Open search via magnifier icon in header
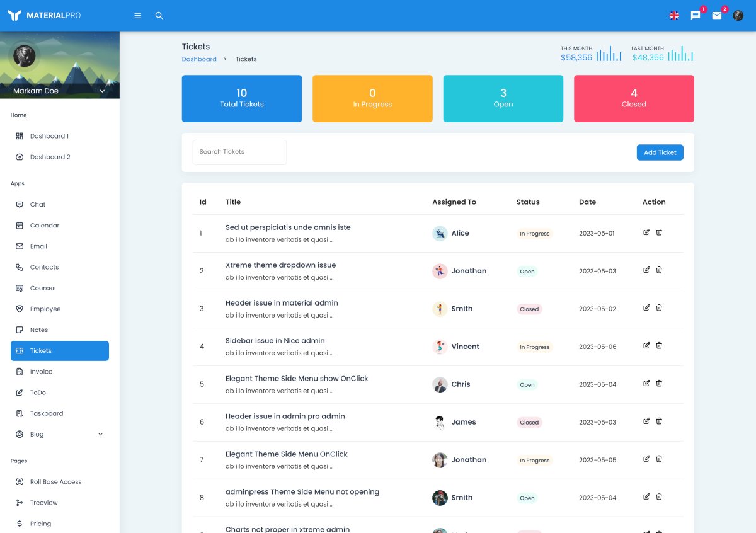 coord(159,16)
